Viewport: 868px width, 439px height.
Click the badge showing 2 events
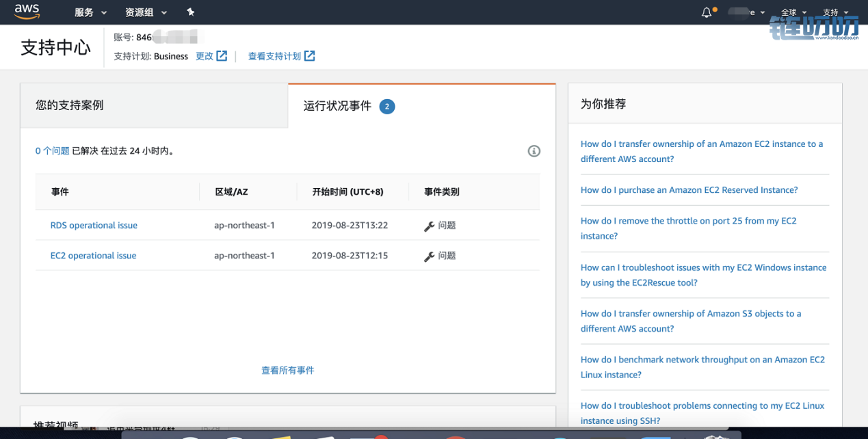(x=387, y=106)
